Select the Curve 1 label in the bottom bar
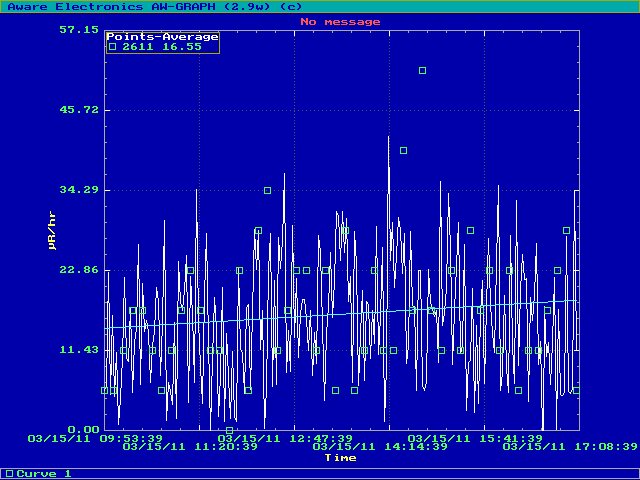The image size is (640, 480). [x=44, y=473]
